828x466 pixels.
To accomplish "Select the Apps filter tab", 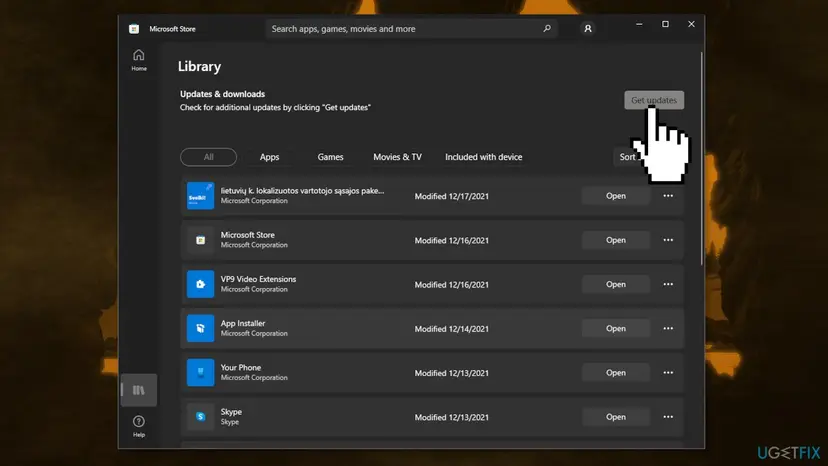I will [269, 157].
